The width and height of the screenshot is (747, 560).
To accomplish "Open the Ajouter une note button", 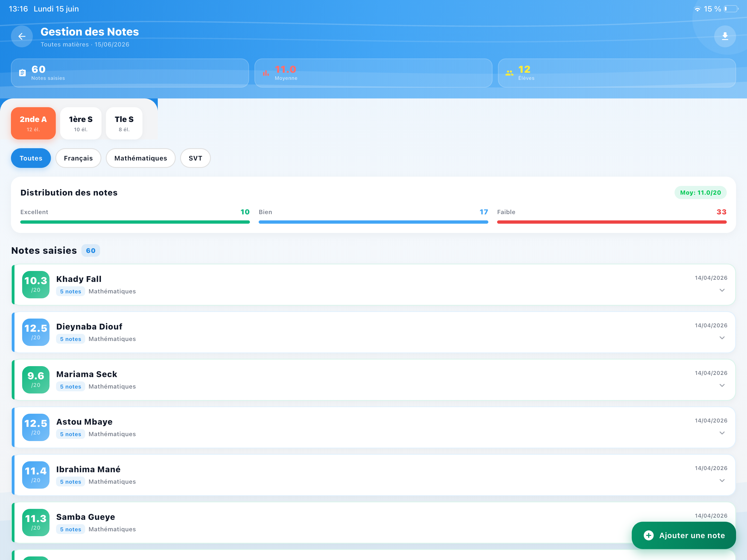I will pyautogui.click(x=684, y=535).
